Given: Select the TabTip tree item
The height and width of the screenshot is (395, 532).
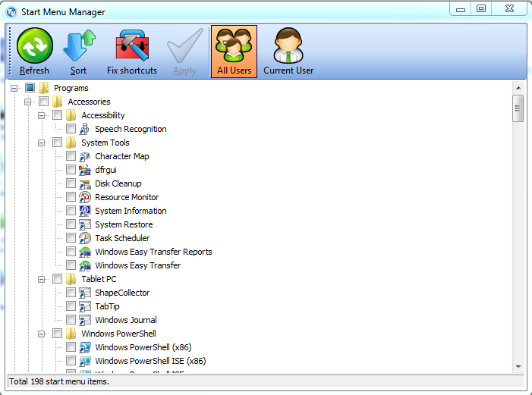Looking at the screenshot, I should [x=107, y=306].
